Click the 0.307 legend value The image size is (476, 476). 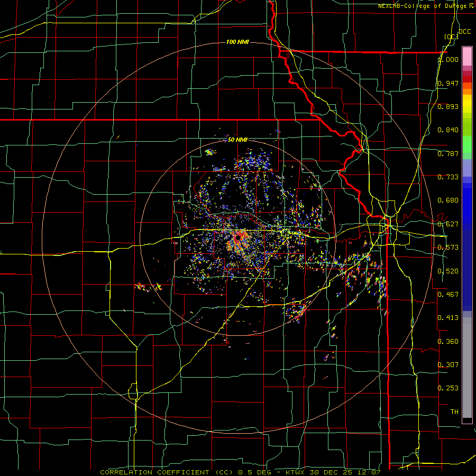pyautogui.click(x=448, y=365)
